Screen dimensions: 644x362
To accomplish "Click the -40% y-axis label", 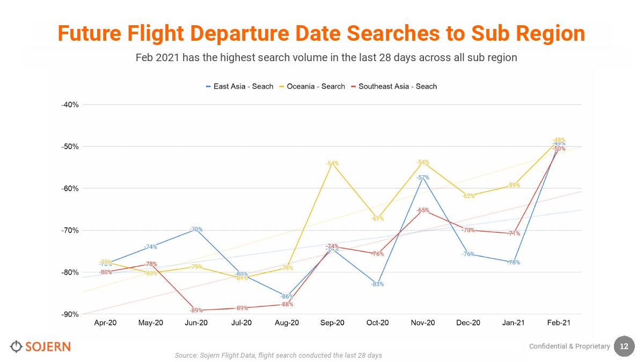I will [70, 105].
